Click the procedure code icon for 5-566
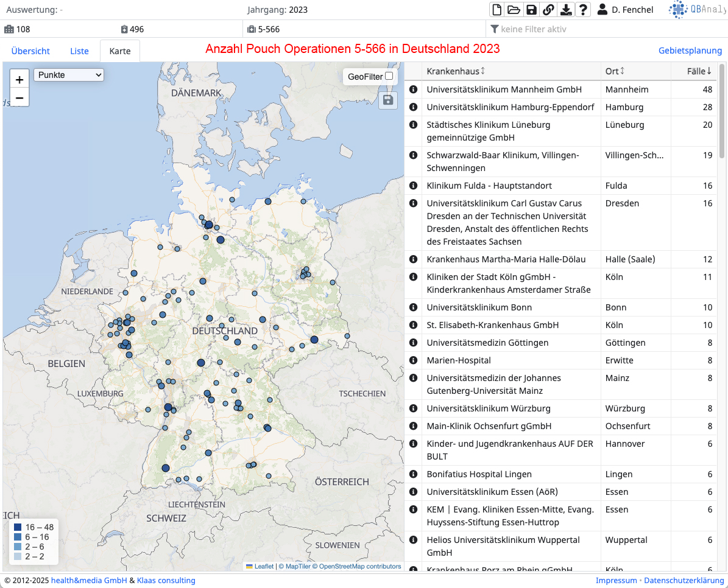The image size is (728, 588). pos(252,29)
